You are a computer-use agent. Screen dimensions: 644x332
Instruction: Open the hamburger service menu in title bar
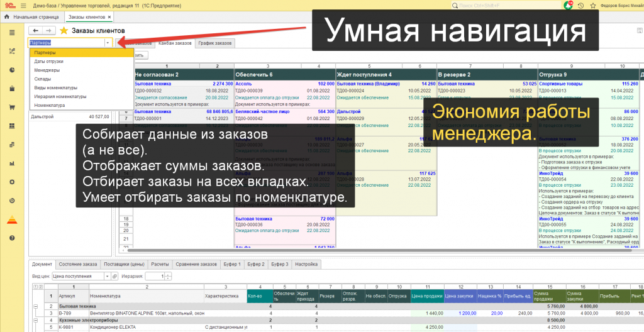[x=23, y=6]
